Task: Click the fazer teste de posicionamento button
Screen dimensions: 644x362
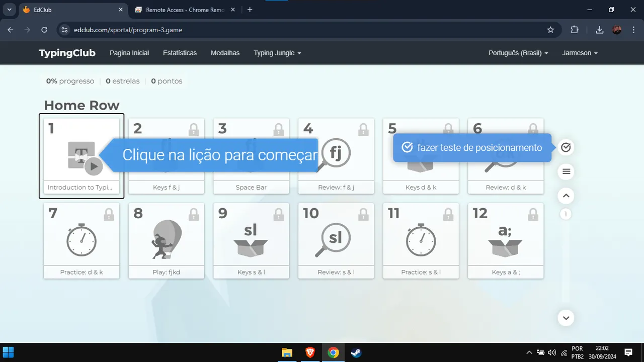Action: pos(472,148)
